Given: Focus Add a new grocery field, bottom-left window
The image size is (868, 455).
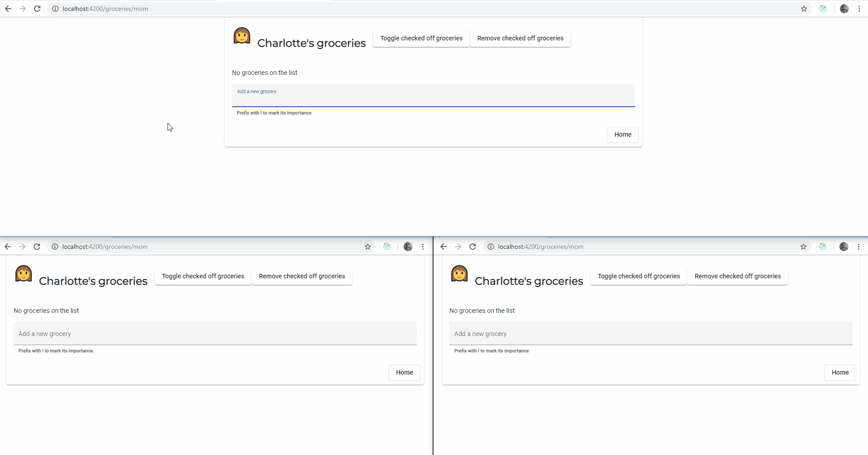Looking at the screenshot, I should (x=215, y=334).
